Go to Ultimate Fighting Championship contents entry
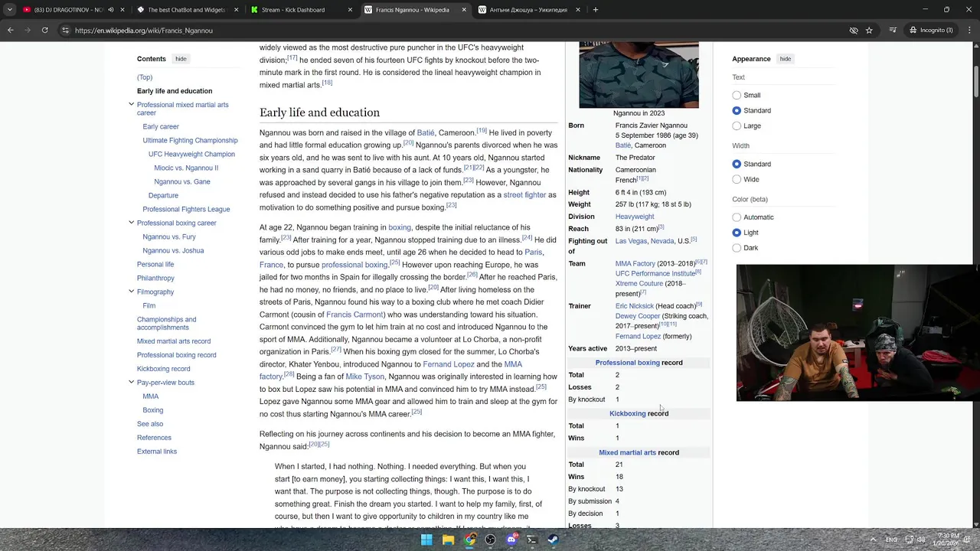Screen dimensions: 980x551 pyautogui.click(x=190, y=140)
